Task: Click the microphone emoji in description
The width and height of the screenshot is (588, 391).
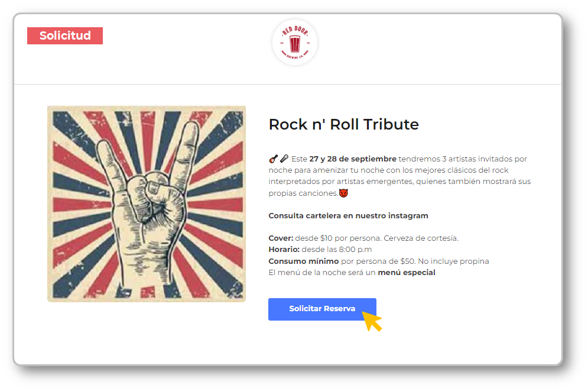Action: point(284,159)
